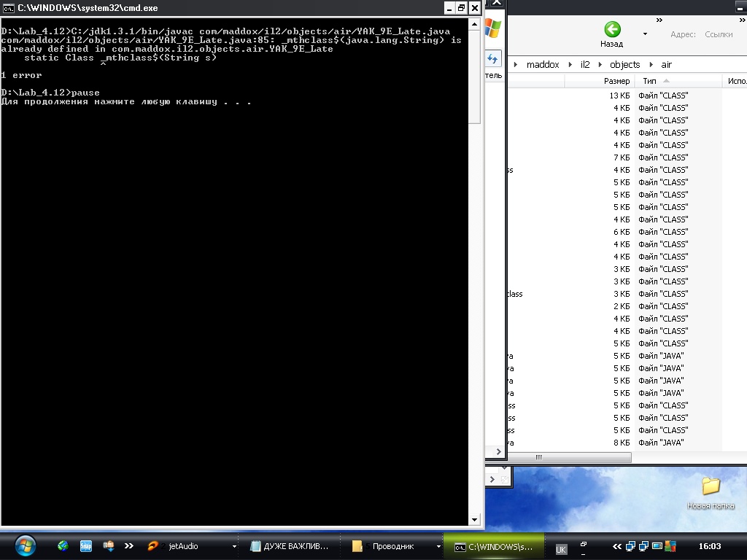Switch to the ДУЖЕ ВАЖЛИВ... notepad taskbar button
Viewport: 747px width, 560px height.
[289, 546]
